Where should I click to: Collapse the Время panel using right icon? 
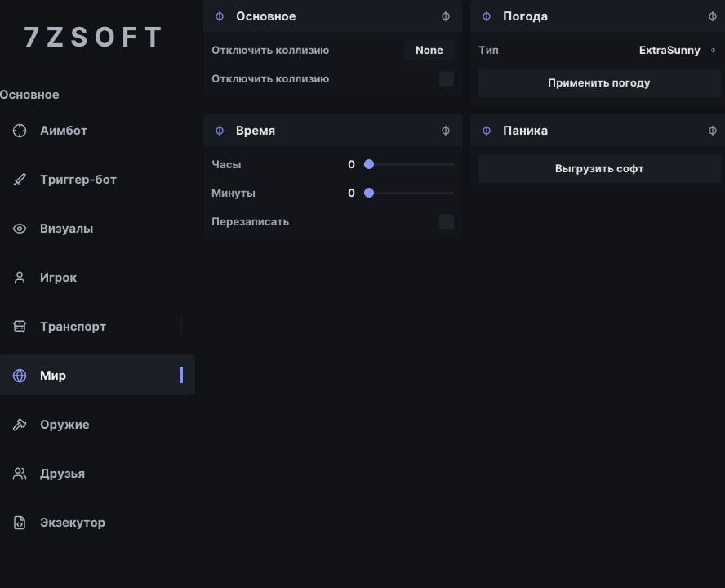tap(445, 131)
